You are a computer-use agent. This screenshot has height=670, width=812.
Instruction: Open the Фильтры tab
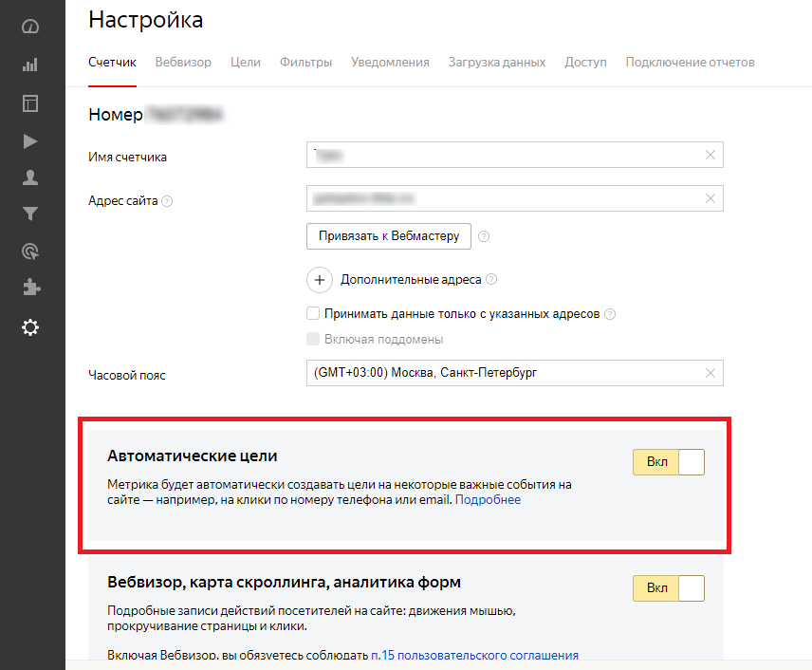[x=305, y=63]
